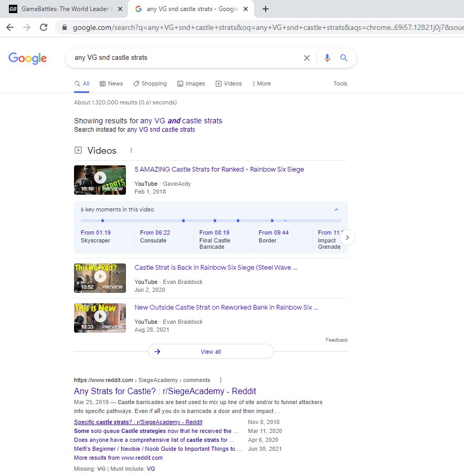Open the More search categories menu

[261, 84]
